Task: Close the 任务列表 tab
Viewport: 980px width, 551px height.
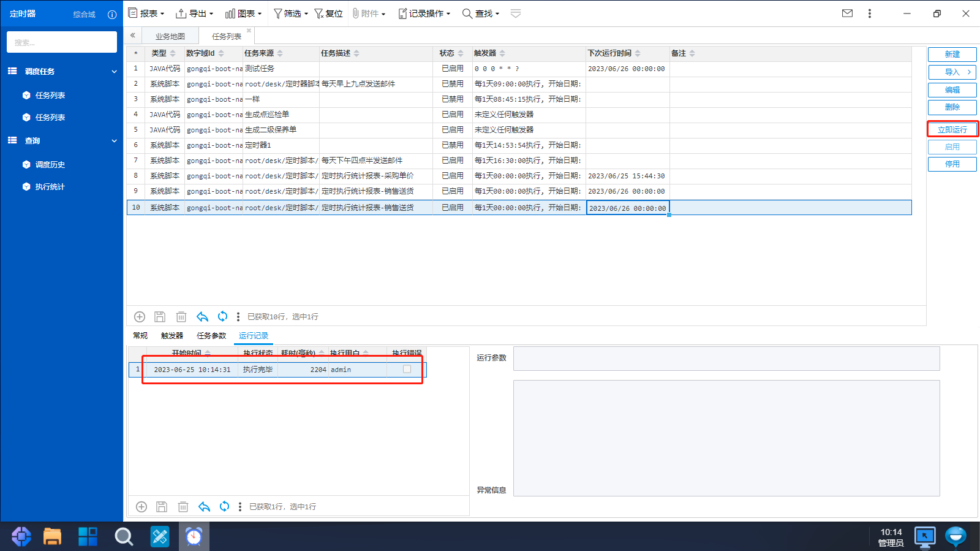Action: point(249,31)
